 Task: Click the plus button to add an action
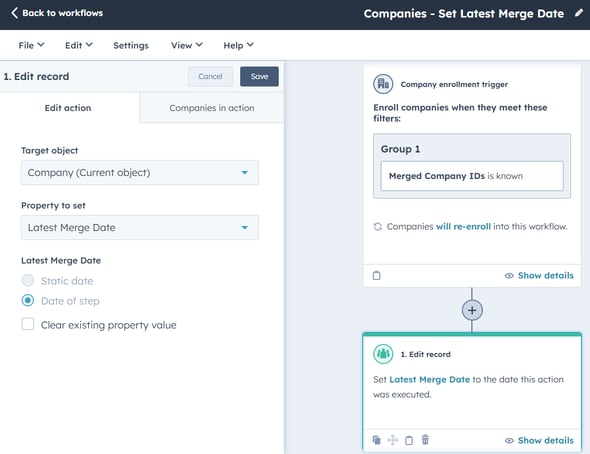click(472, 310)
